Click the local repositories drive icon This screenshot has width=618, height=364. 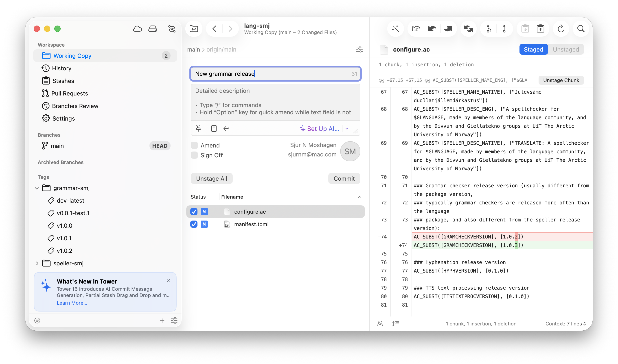pyautogui.click(x=152, y=29)
